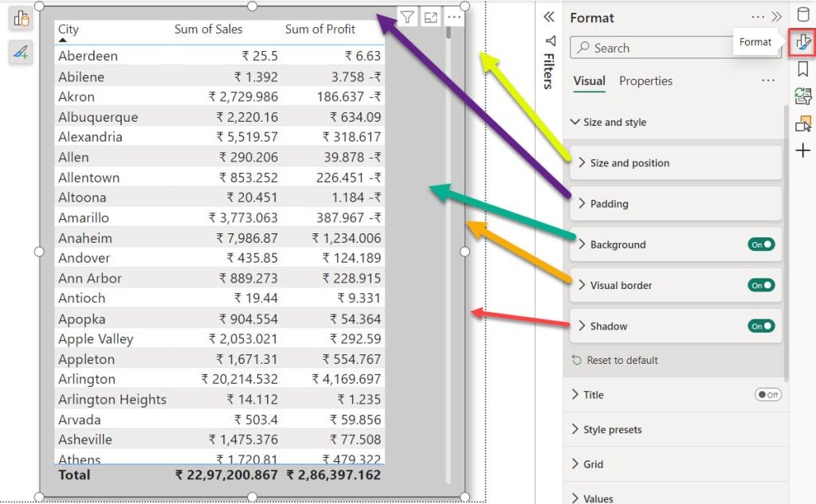Image resolution: width=816 pixels, height=504 pixels.
Task: Click the Reset to default icon
Action: [x=576, y=360]
